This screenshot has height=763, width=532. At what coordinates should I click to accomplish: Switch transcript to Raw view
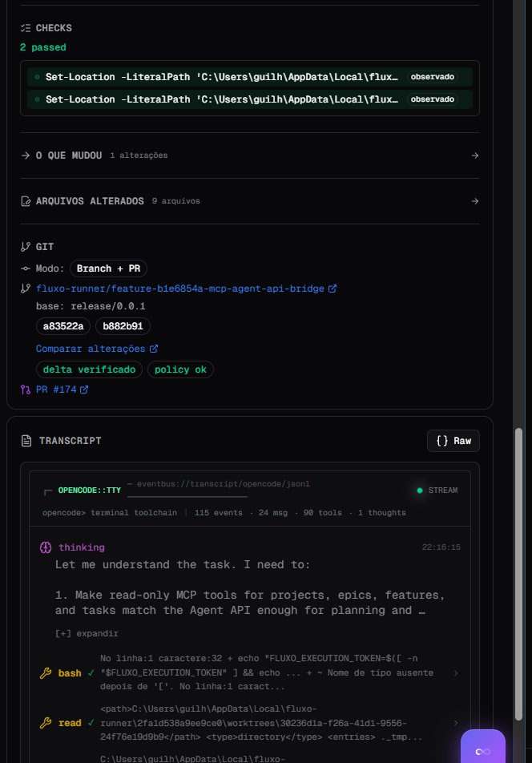click(x=453, y=441)
